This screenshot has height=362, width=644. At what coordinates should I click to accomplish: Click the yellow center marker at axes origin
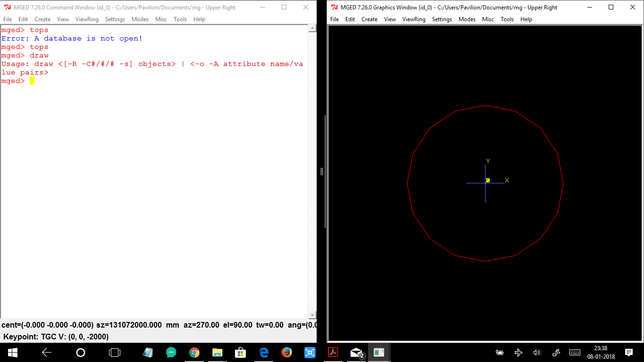click(488, 180)
